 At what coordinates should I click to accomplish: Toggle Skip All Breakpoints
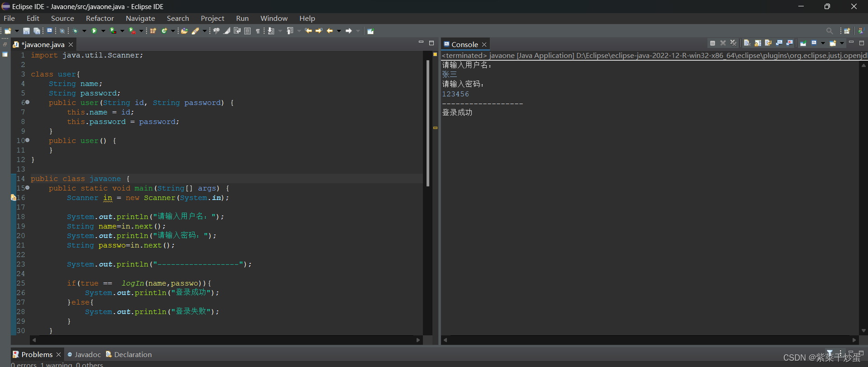62,31
